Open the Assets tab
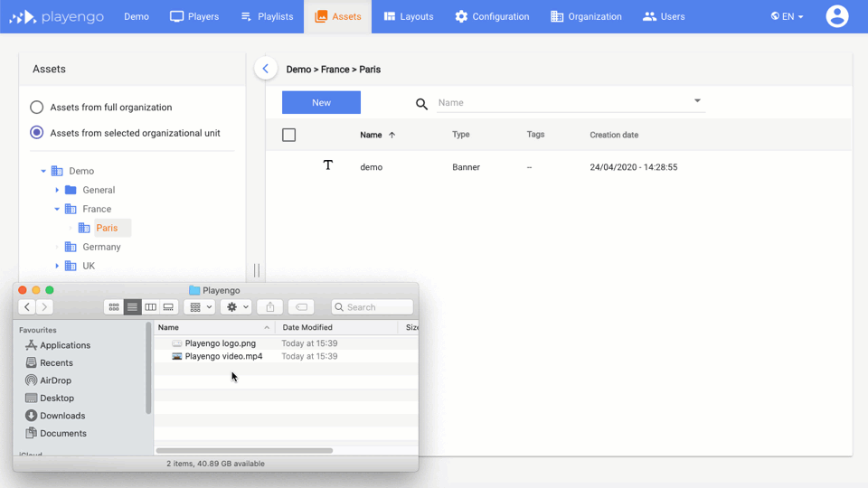Image resolution: width=868 pixels, height=488 pixels. click(337, 16)
